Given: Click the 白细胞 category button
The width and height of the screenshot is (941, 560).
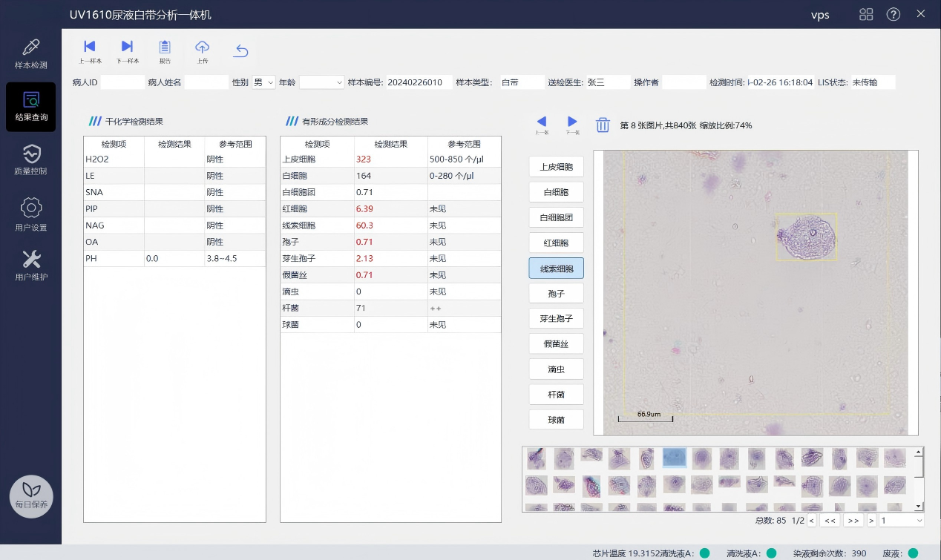Looking at the screenshot, I should 556,192.
